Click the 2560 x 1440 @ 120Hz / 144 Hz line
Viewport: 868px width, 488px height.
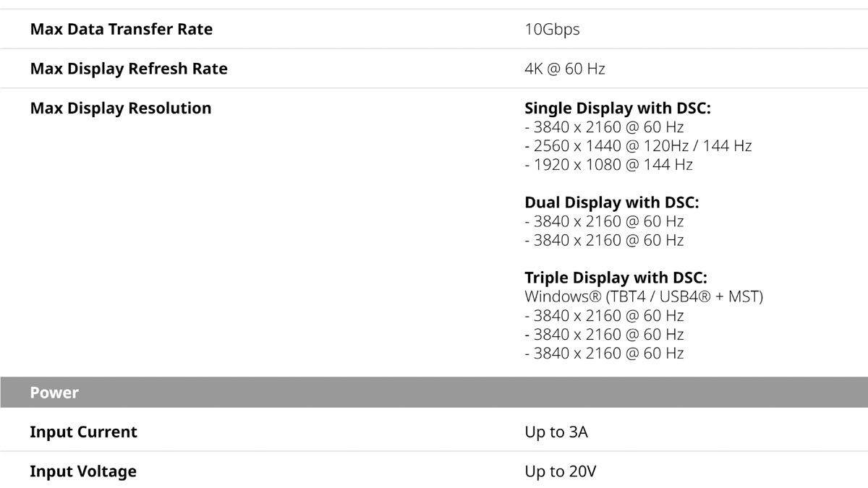(638, 146)
